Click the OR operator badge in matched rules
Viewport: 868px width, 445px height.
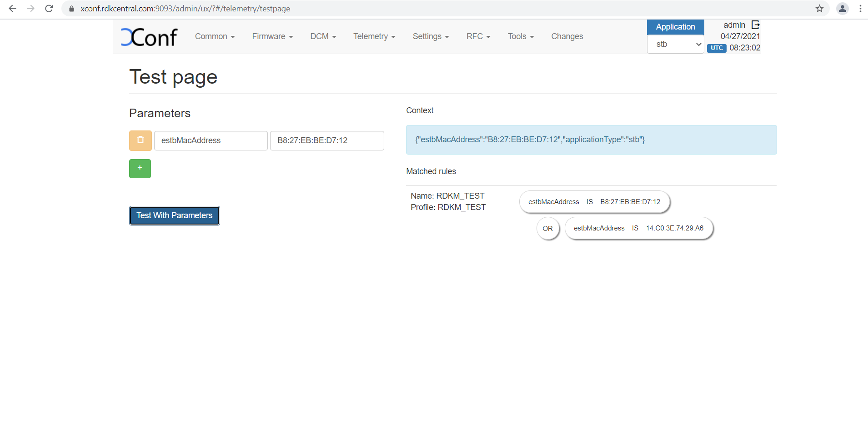tap(547, 229)
